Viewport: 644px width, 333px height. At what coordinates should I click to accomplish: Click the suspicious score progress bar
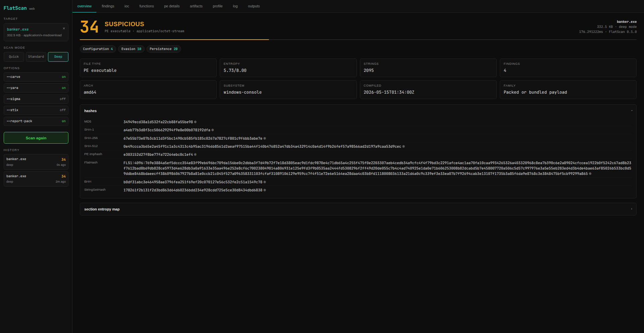tap(358, 40)
